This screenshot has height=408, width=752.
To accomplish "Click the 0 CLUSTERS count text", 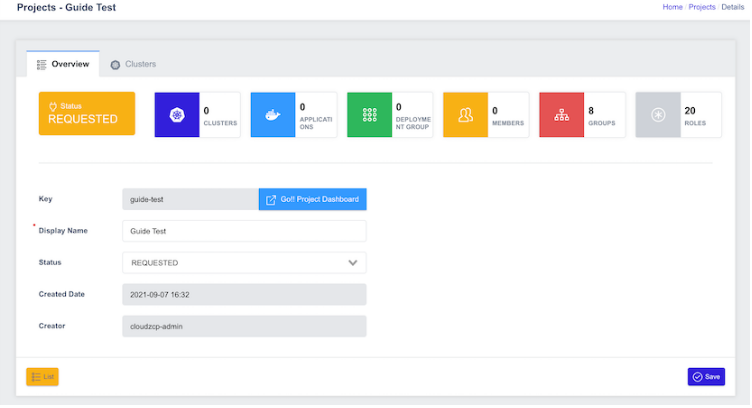I will coord(220,116).
